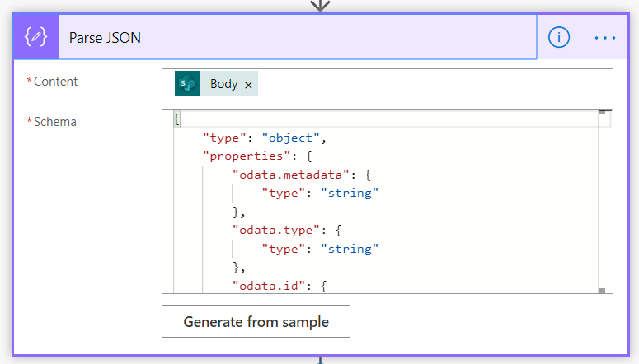Collapse the card via the Parse JSON title
This screenshot has height=364, width=639.
[105, 38]
